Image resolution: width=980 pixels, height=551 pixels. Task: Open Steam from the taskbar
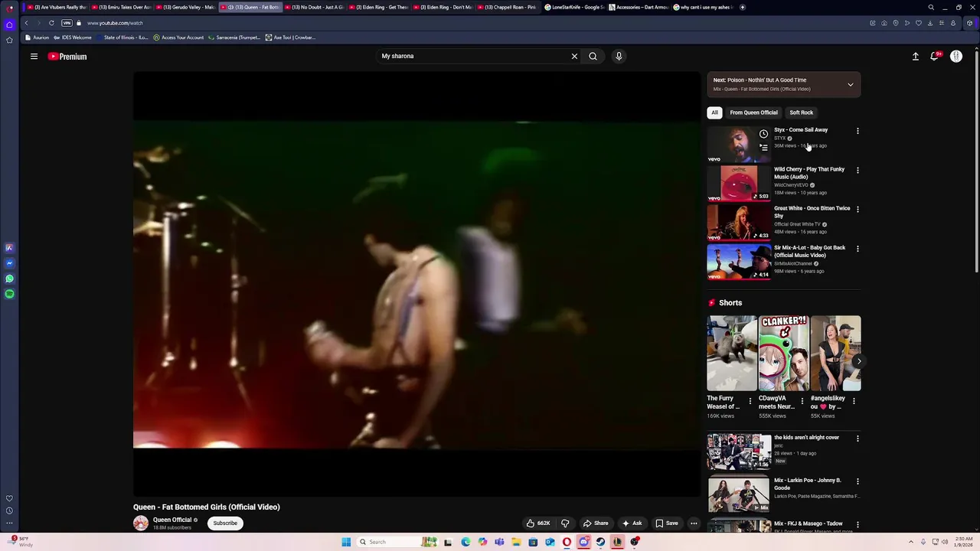(x=600, y=542)
